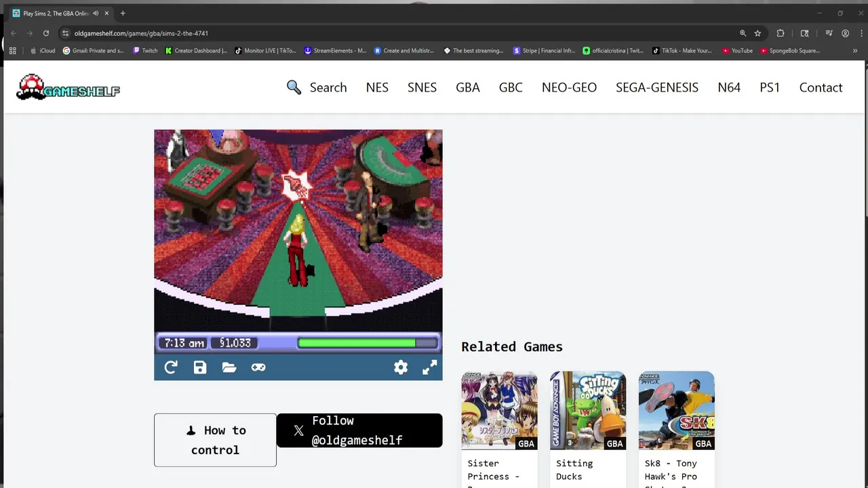
Task: Click the green needs bar in game
Action: coord(368,343)
